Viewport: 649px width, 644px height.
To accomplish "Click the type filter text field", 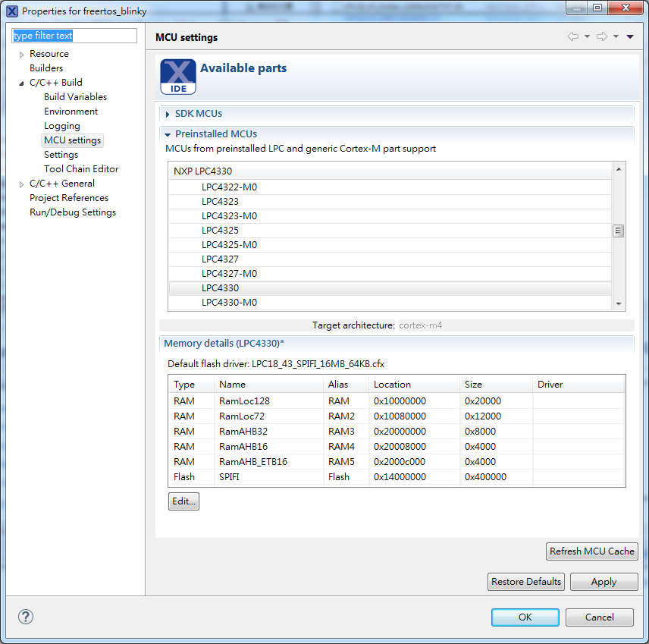I will click(x=74, y=36).
